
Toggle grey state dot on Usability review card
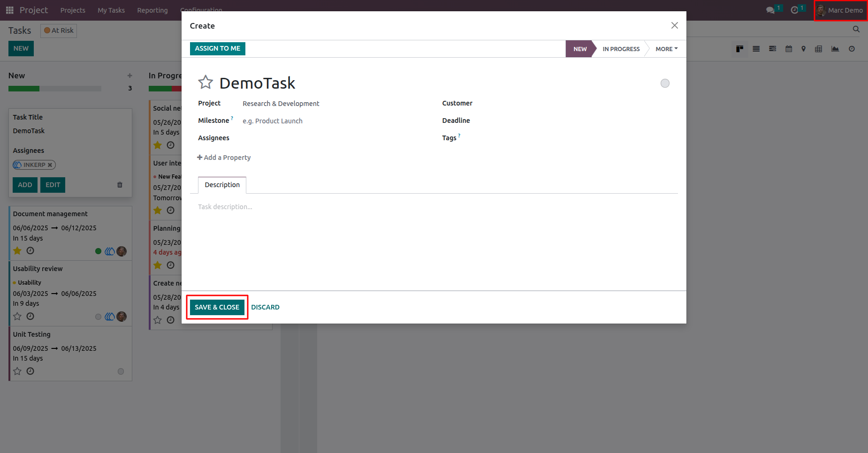pos(98,317)
